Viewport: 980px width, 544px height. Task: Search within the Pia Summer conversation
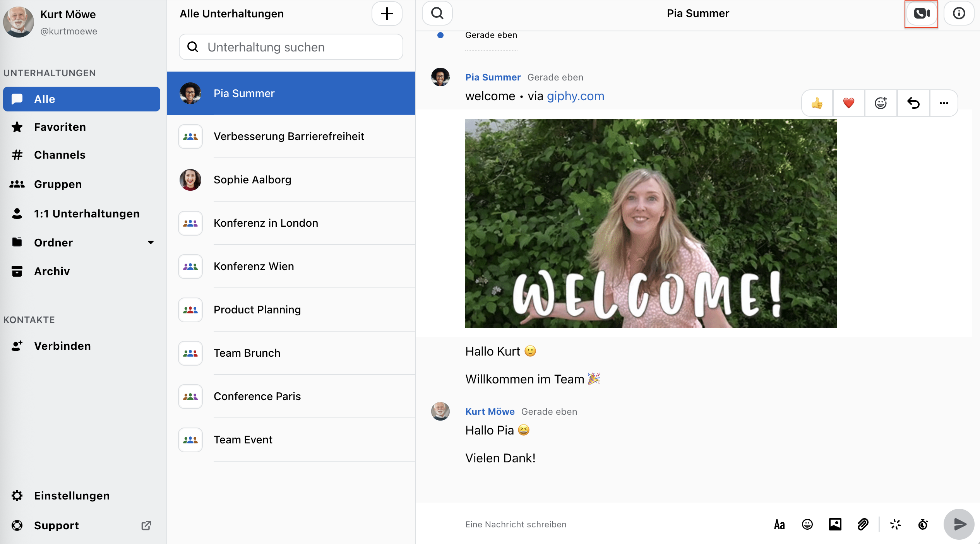click(x=437, y=14)
